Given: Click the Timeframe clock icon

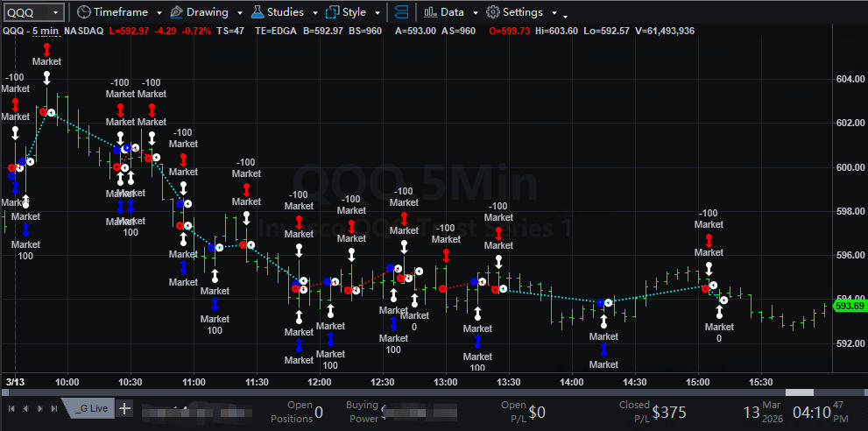Looking at the screenshot, I should (83, 12).
